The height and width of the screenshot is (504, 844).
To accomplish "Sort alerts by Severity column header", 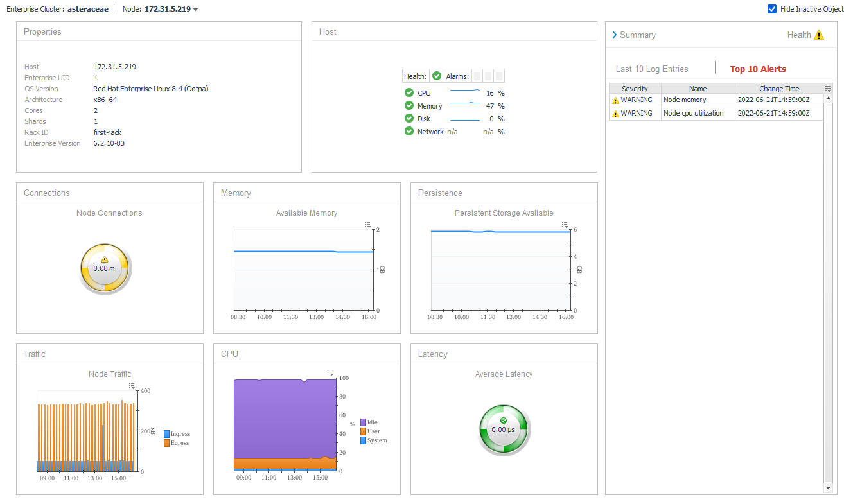I will [x=635, y=89].
